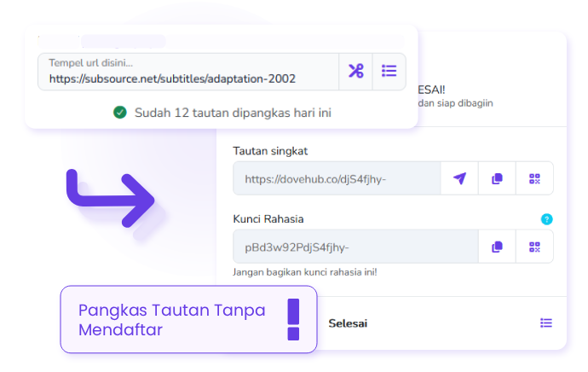
Task: Click the paper-plane icon beside short link
Action: (459, 178)
